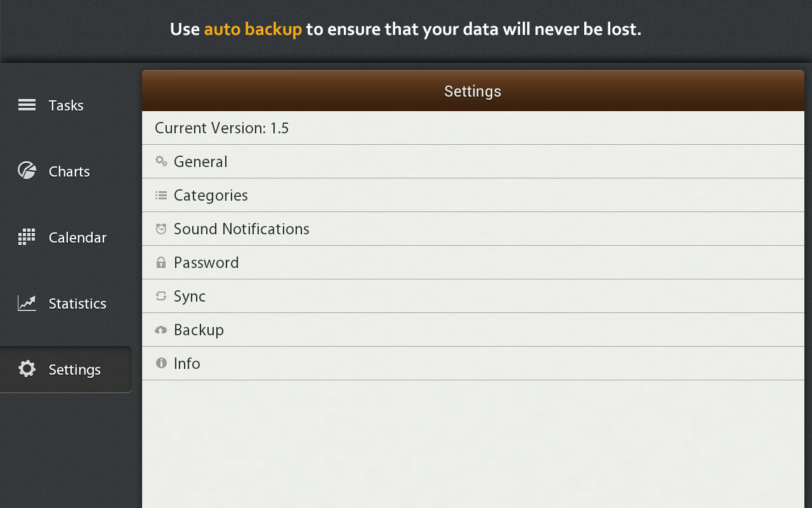Click the info circle icon beside Info
The height and width of the screenshot is (508, 812).
pos(161,363)
